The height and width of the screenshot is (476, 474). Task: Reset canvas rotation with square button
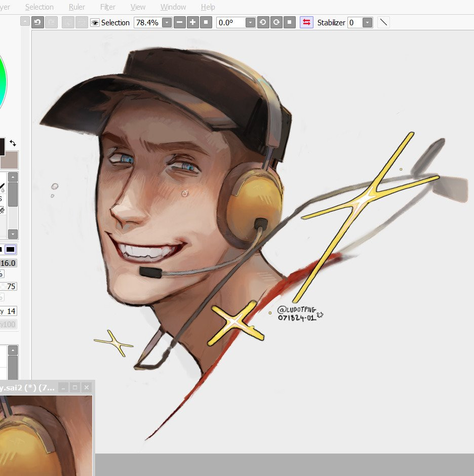pos(289,22)
